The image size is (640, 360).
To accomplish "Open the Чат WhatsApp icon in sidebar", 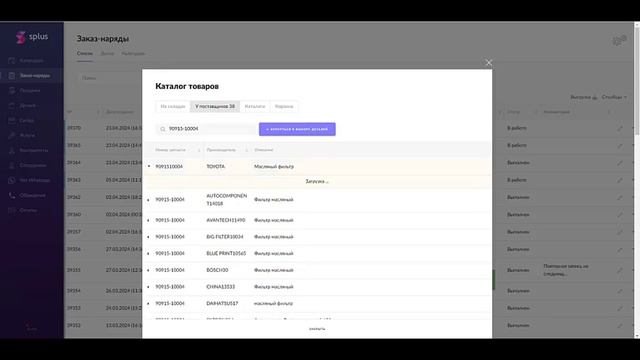I will (11, 180).
